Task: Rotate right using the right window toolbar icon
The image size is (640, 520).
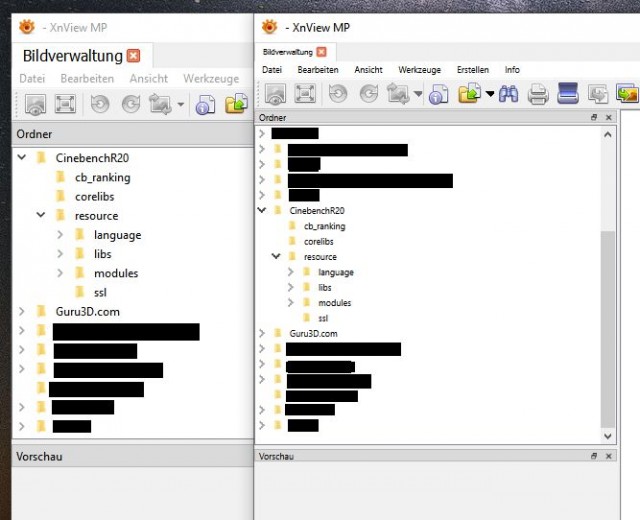Action: 369,93
